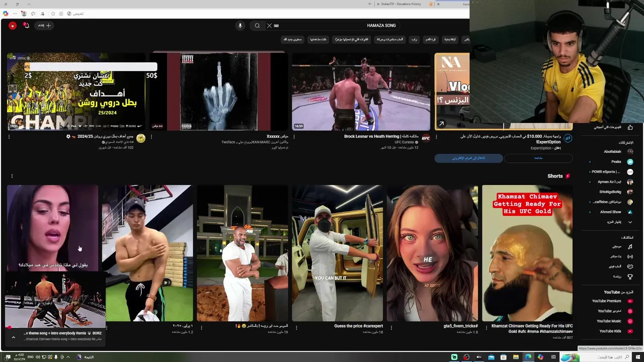Expand the subscriptions Show more chevron
This screenshot has height=362, width=644.
629,222
